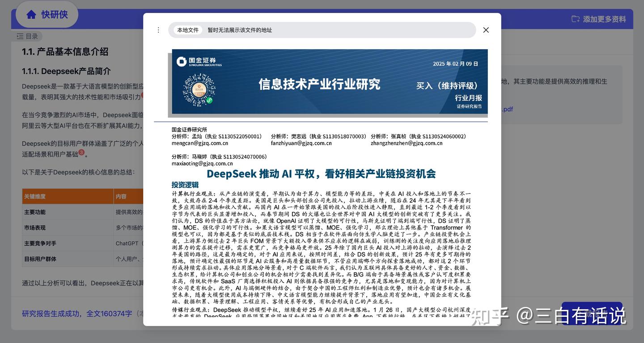
Task: Click the report title 信息技术产业行业研究
Action: tap(319, 84)
